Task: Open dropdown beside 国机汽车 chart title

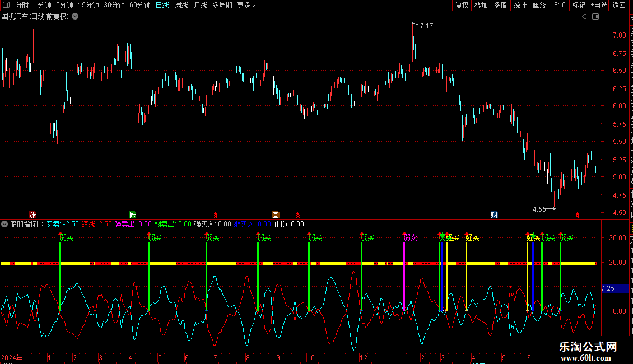Action: coord(75,17)
